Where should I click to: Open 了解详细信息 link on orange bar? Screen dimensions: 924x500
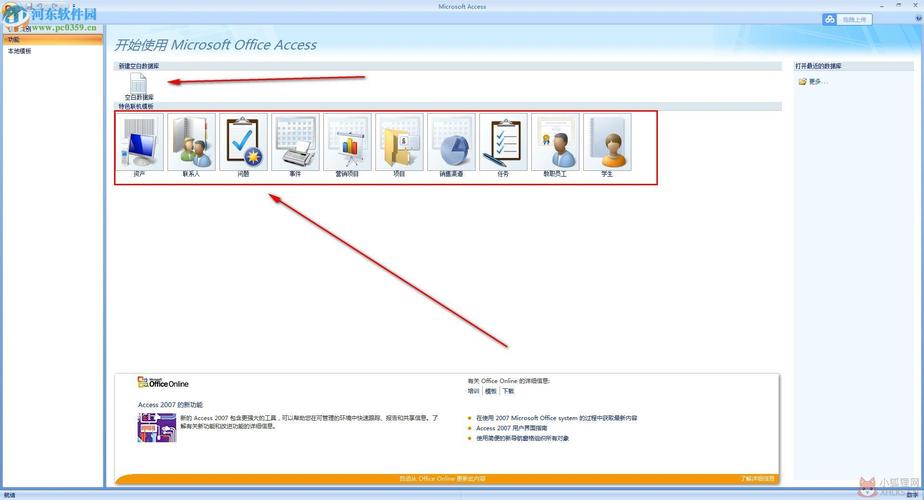[x=757, y=478]
